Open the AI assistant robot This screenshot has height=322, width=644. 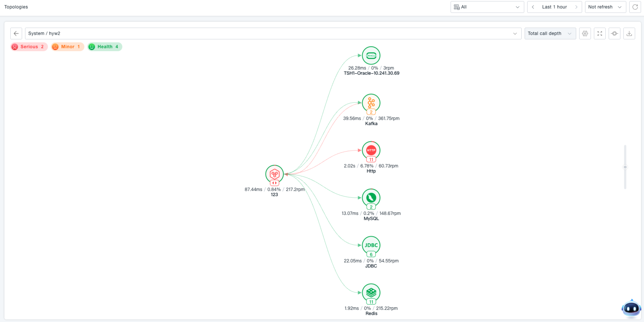631,308
